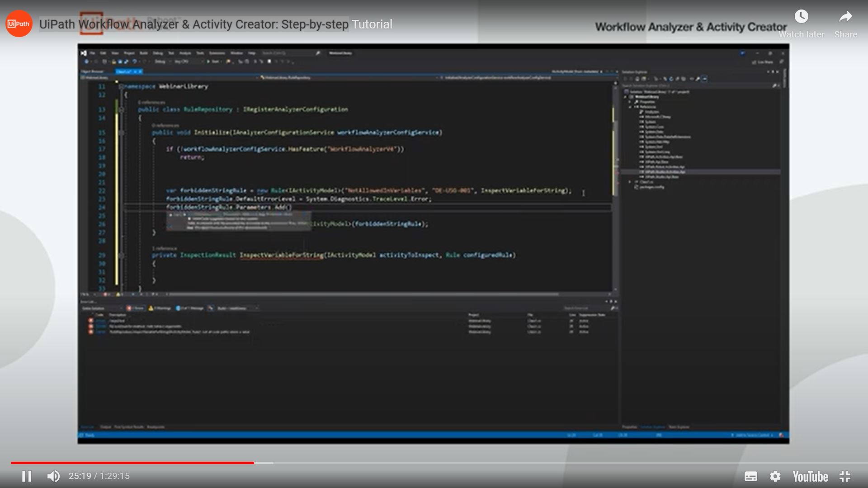The height and width of the screenshot is (488, 868).
Task: Collapse the RuleRepository class outline
Action: [121, 109]
